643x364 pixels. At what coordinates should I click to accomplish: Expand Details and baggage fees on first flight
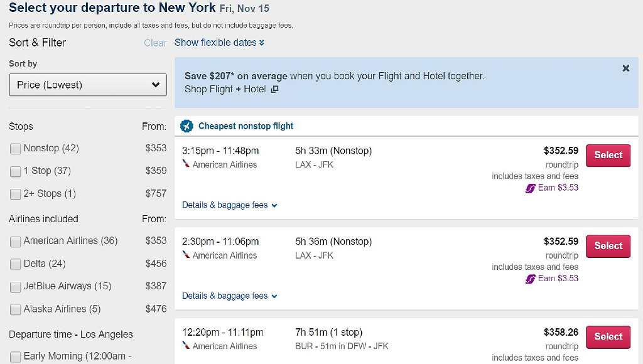point(229,205)
